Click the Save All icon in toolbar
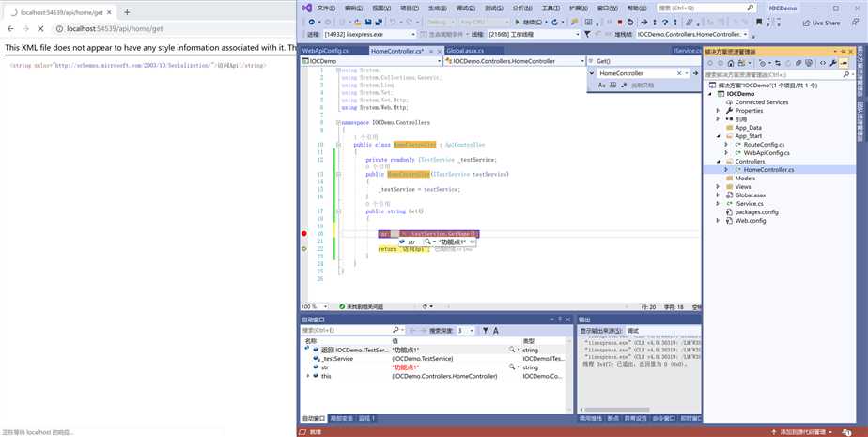 pos(380,23)
